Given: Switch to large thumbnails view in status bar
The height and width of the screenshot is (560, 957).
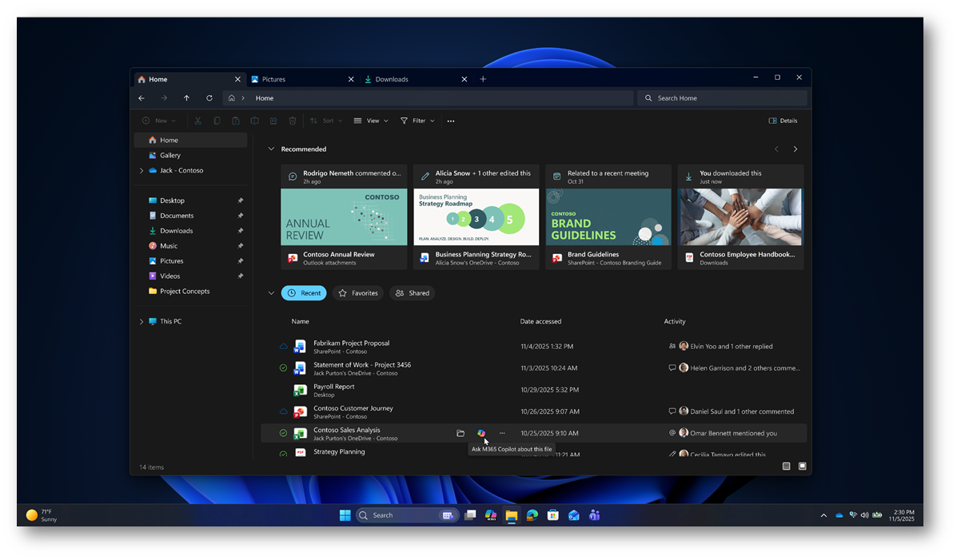Looking at the screenshot, I should coord(802,466).
